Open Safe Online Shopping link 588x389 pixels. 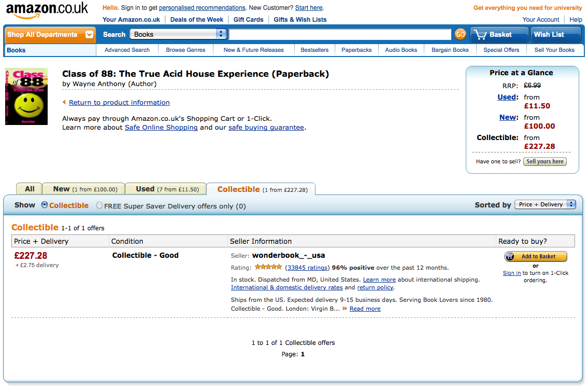pos(161,127)
